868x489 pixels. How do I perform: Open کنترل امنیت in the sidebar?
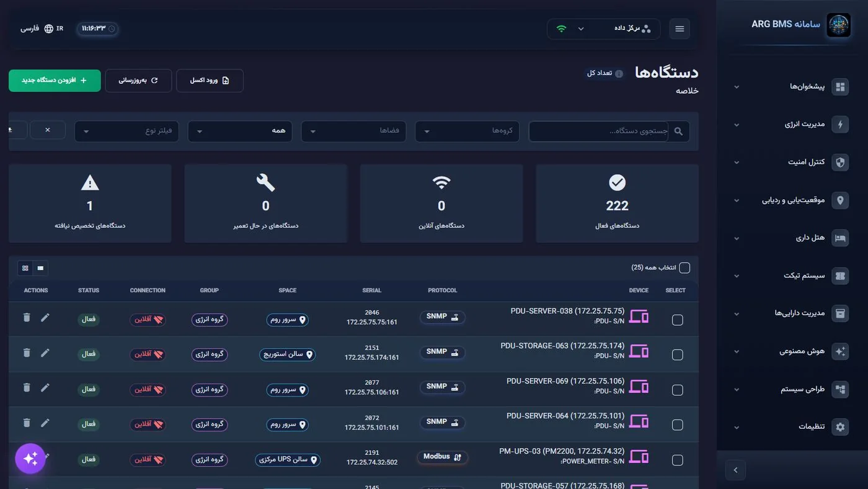coord(791,163)
